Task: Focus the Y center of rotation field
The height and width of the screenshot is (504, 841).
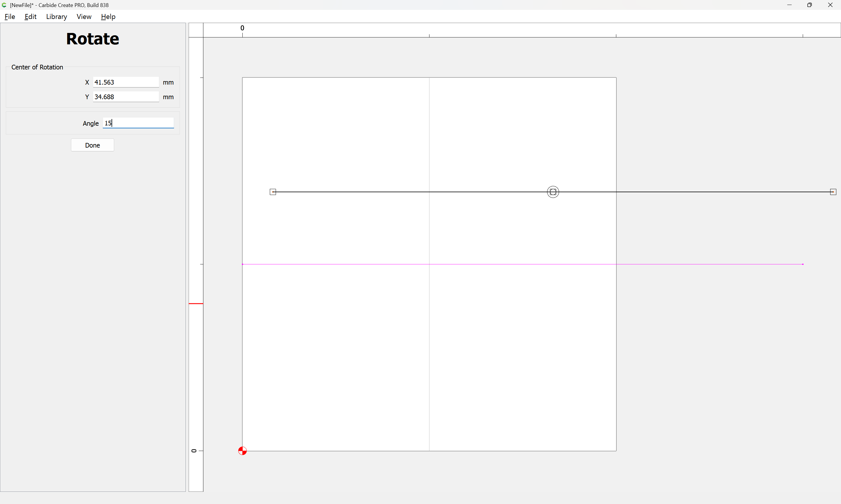Action: click(x=126, y=97)
